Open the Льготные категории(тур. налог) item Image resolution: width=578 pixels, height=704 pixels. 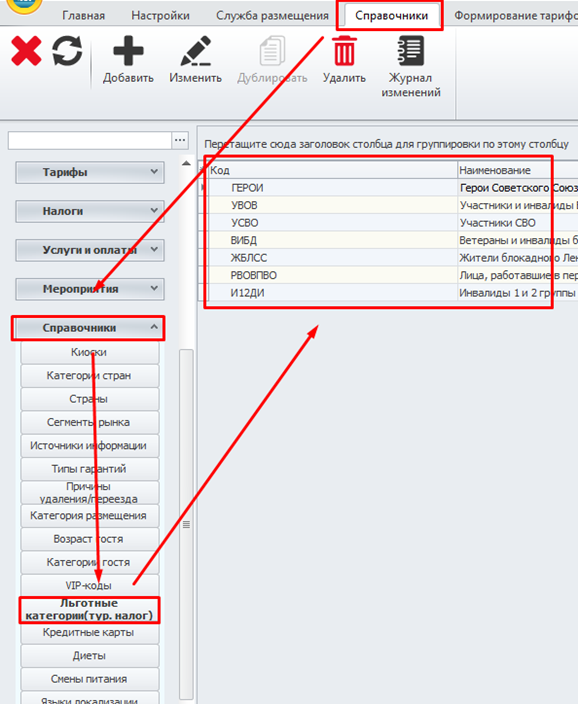(89, 609)
